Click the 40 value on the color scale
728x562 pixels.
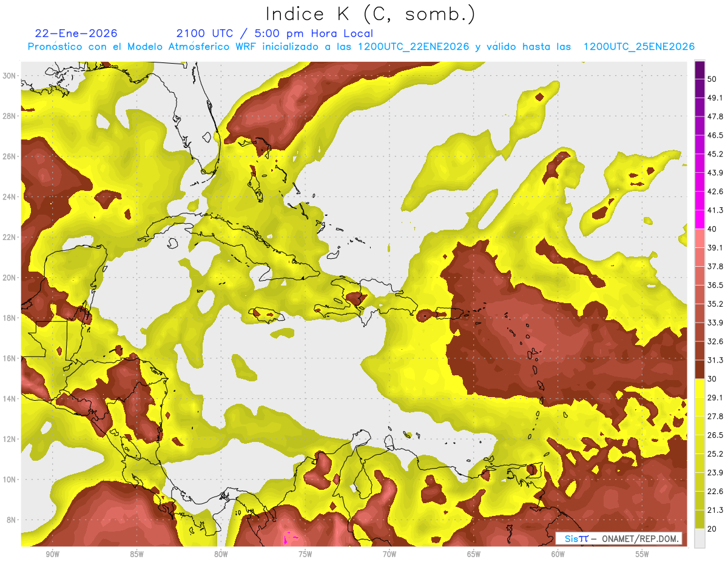point(712,229)
